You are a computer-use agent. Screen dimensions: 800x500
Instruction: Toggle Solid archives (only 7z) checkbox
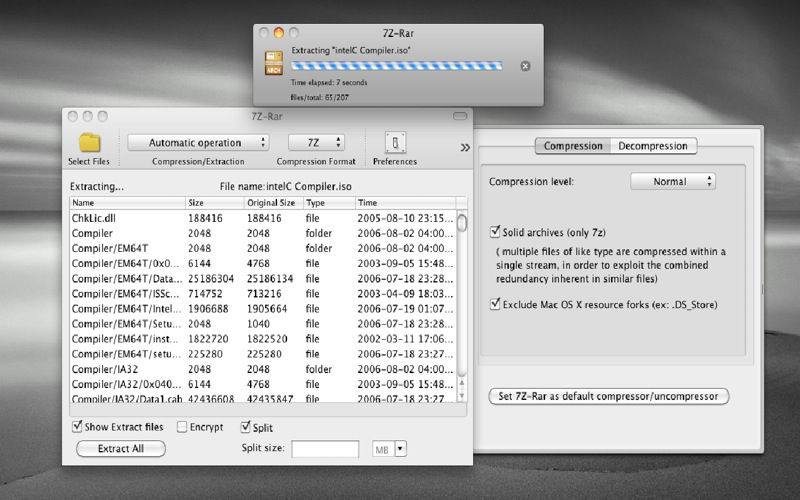point(494,232)
